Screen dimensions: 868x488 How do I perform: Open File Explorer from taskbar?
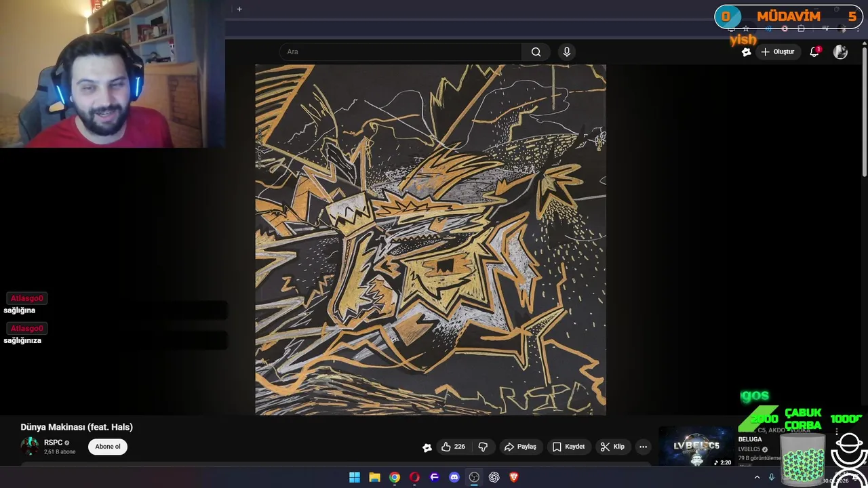[374, 477]
